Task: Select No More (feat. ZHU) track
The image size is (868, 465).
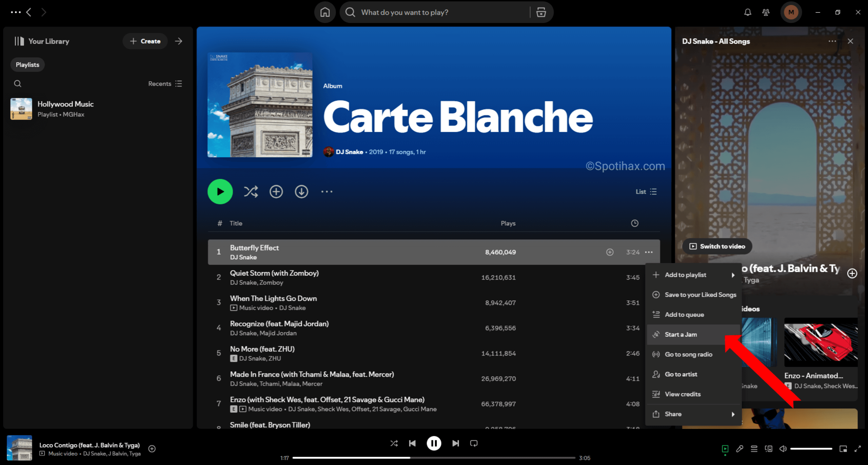Action: pyautogui.click(x=434, y=353)
